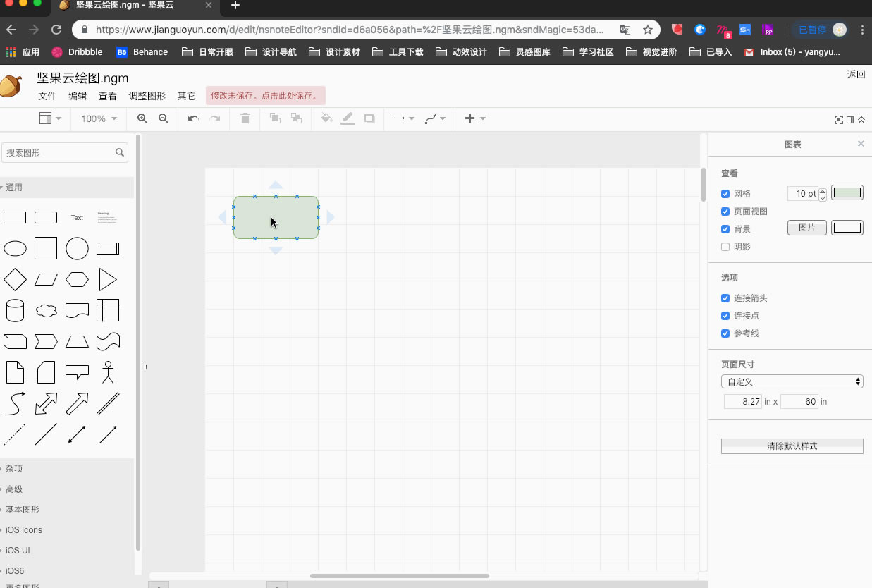Click the delete trash icon
The height and width of the screenshot is (588, 872).
(245, 118)
